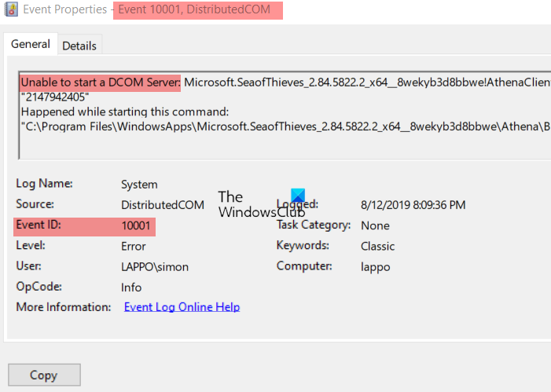
Task: Click the Logged date 8/12/2019 8:09:36 PM
Action: tap(413, 205)
